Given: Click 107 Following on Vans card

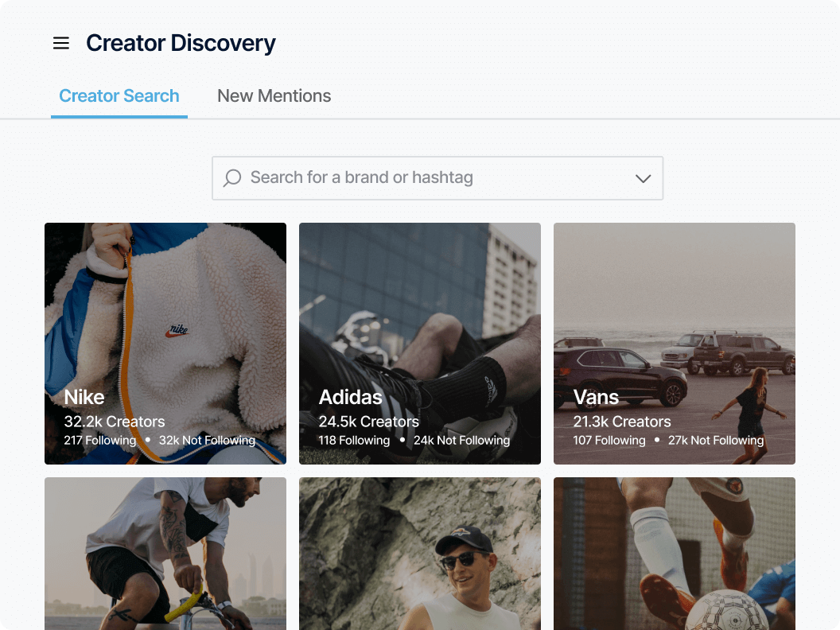Looking at the screenshot, I should coord(609,441).
